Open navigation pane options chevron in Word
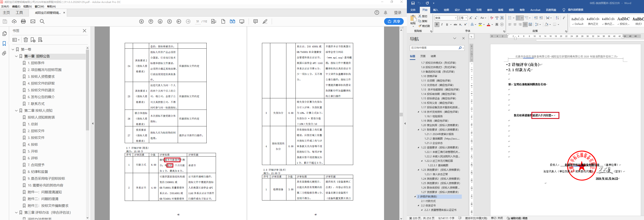644x220 pixels. 455,38
